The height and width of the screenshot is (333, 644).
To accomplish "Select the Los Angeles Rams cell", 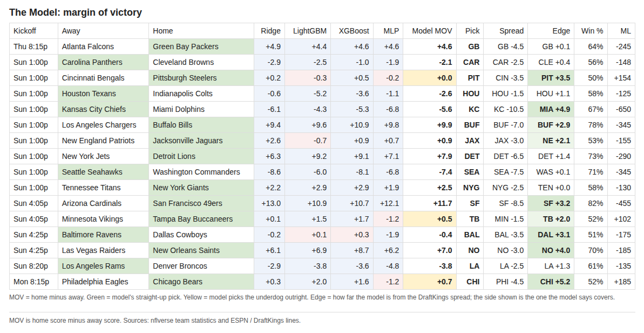I will tap(103, 265).
